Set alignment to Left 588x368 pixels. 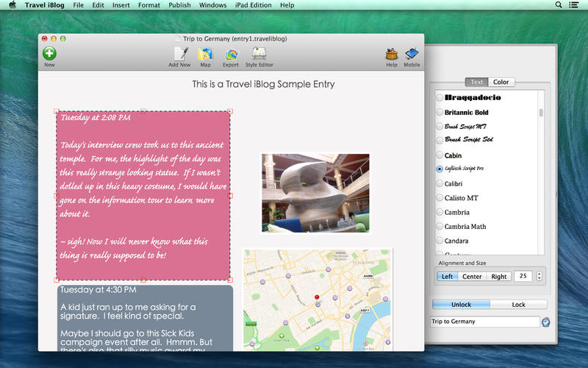447,277
